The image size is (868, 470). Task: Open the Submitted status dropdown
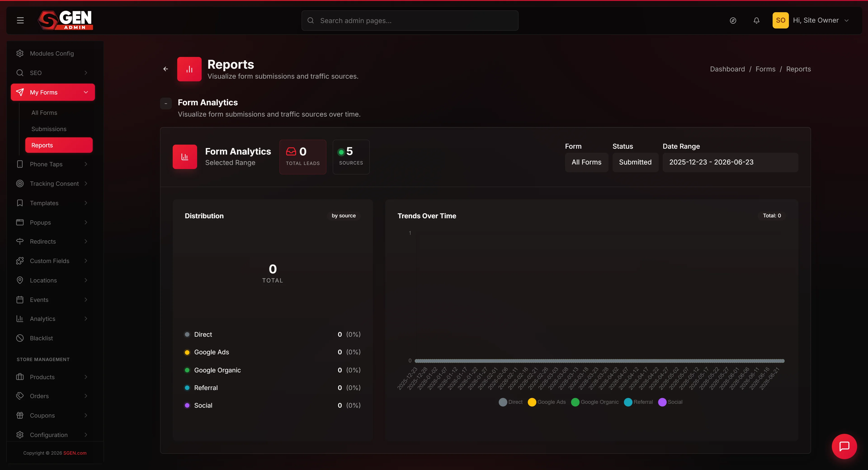click(x=635, y=162)
